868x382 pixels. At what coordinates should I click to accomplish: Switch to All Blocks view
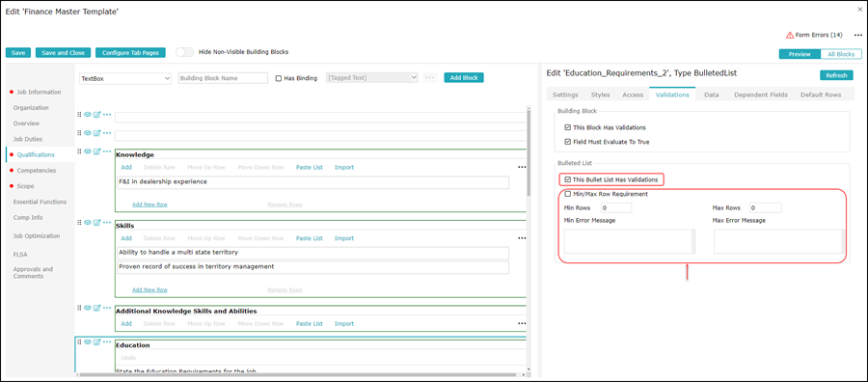(x=841, y=54)
